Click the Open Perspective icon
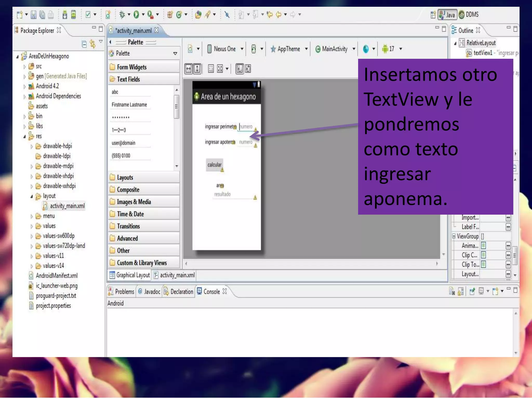Viewport: 532px width, 399px height. tap(433, 15)
